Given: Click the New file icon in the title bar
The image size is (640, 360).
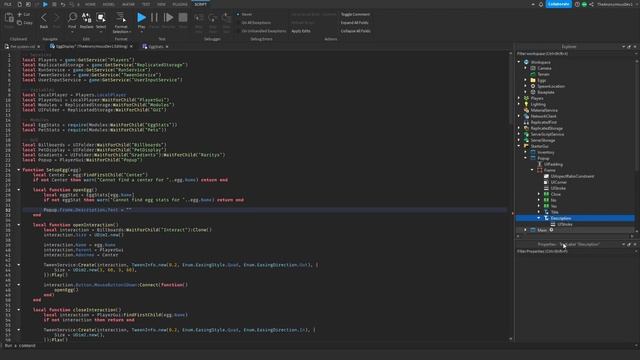Looking at the screenshot, I should point(19,4).
